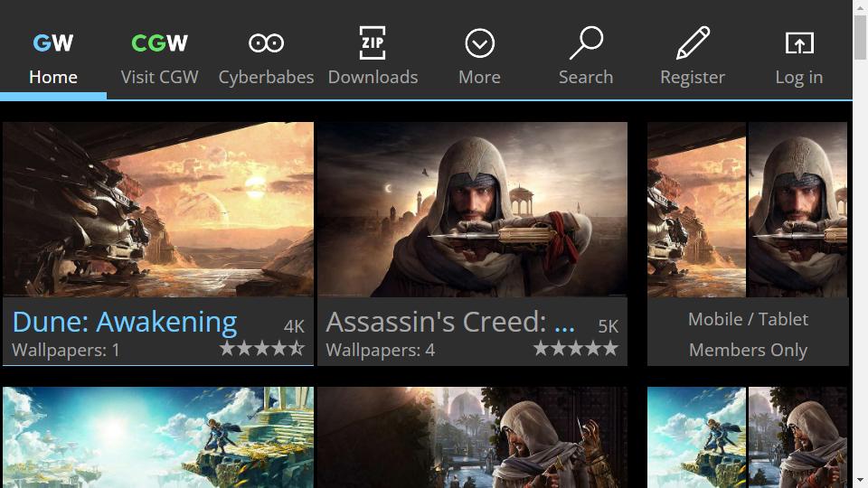The width and height of the screenshot is (868, 488).
Task: Click the Assassin's Creed five-star rating
Action: point(576,349)
